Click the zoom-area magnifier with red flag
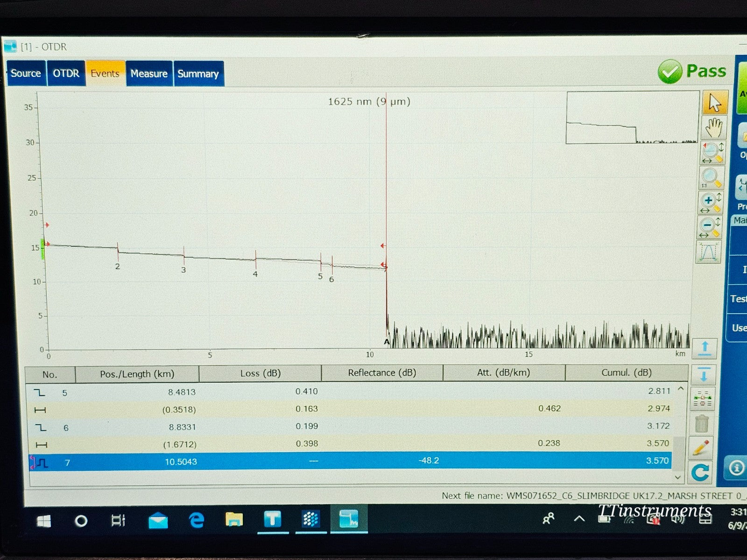The image size is (747, 560). [712, 153]
